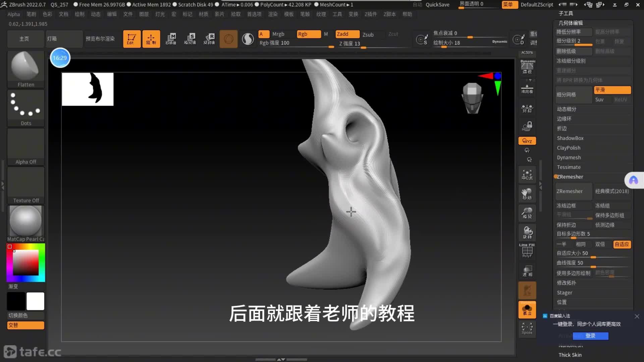Click the Flatten brush thumbnail

click(x=25, y=69)
